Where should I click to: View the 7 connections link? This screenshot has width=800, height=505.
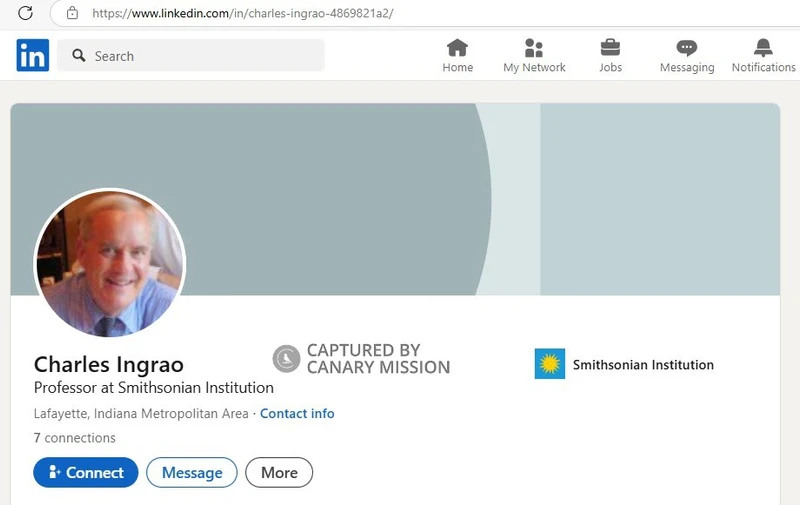(x=75, y=438)
